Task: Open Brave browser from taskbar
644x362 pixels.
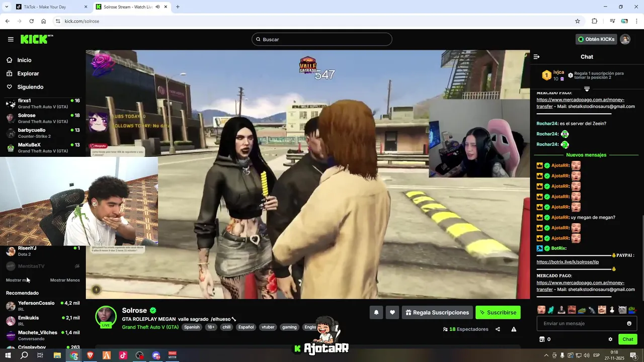Action: click(90, 355)
